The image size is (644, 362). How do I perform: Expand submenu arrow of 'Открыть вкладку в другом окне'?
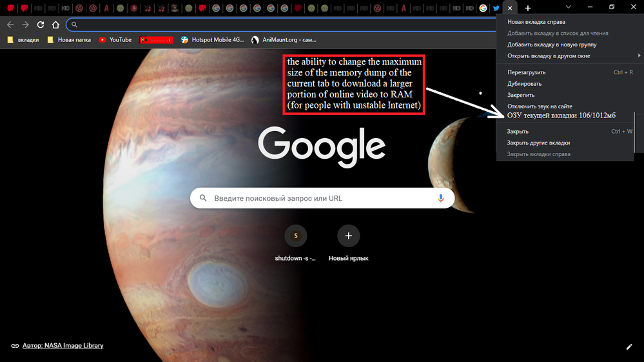[639, 55]
